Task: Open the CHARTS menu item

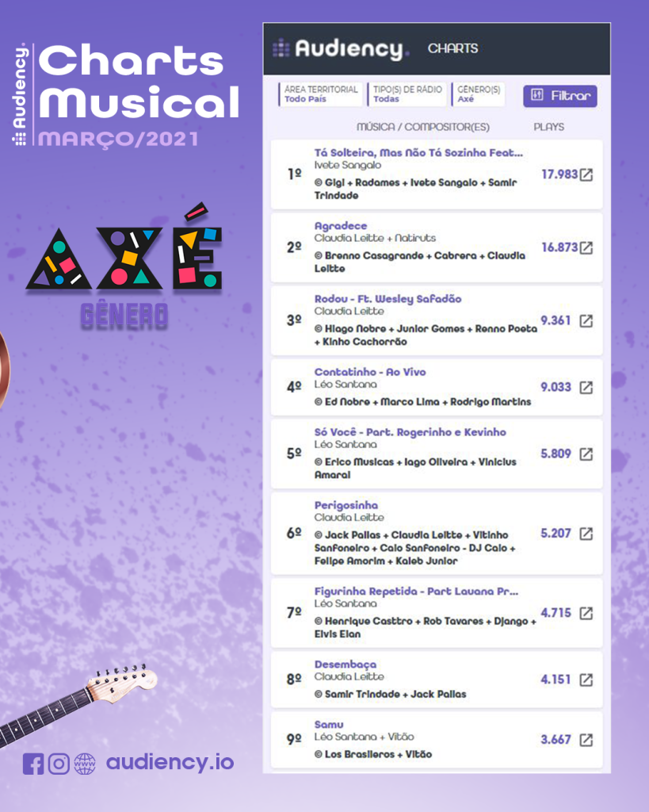Action: 452,48
